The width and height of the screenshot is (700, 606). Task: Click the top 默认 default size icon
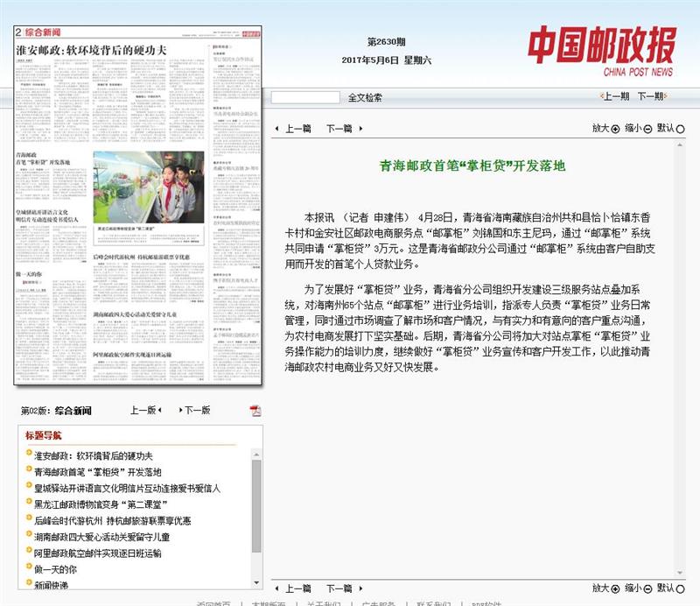click(681, 129)
